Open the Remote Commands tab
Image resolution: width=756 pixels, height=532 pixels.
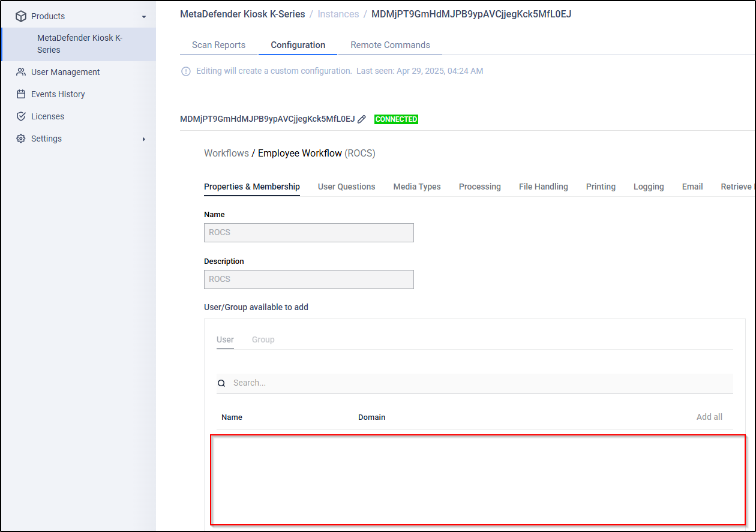click(390, 45)
